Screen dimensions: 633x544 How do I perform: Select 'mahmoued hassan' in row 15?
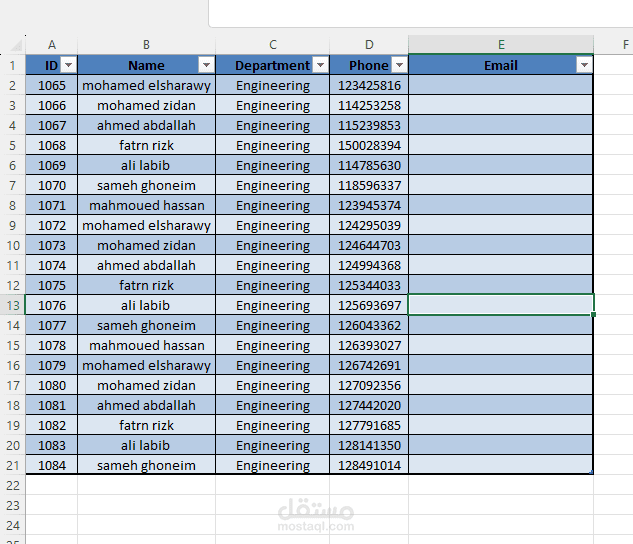tap(147, 345)
